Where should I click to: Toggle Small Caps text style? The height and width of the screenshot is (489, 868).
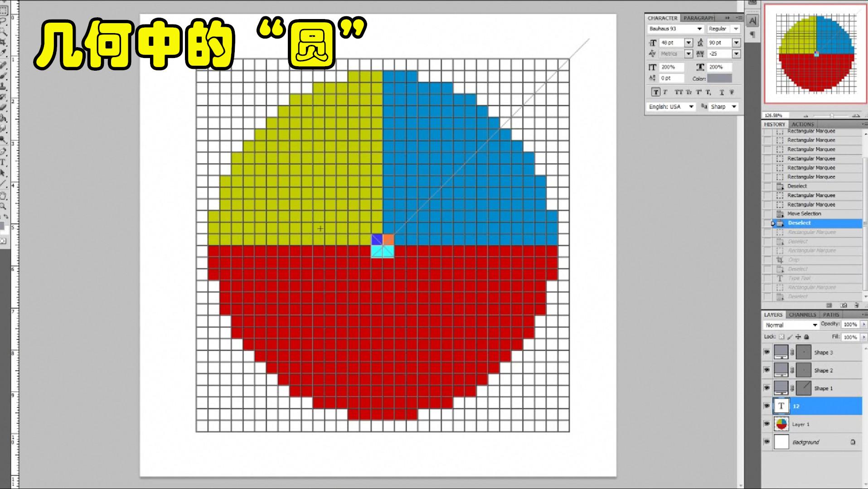[x=689, y=92]
